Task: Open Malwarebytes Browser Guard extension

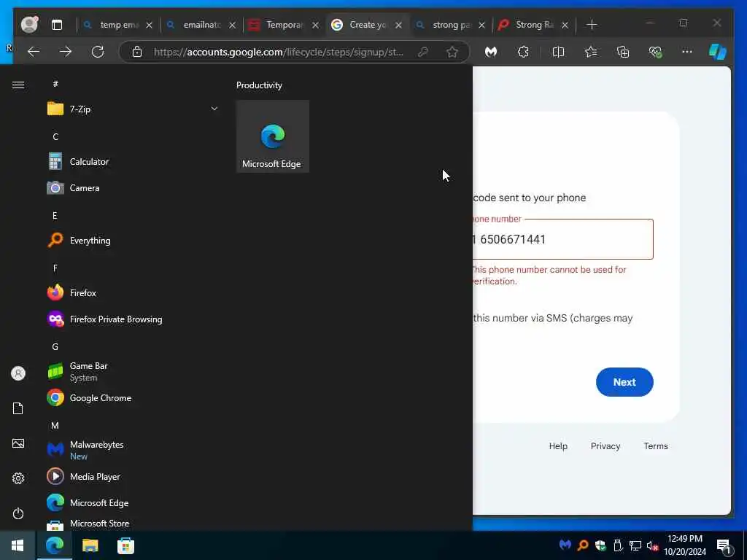Action: pos(491,52)
